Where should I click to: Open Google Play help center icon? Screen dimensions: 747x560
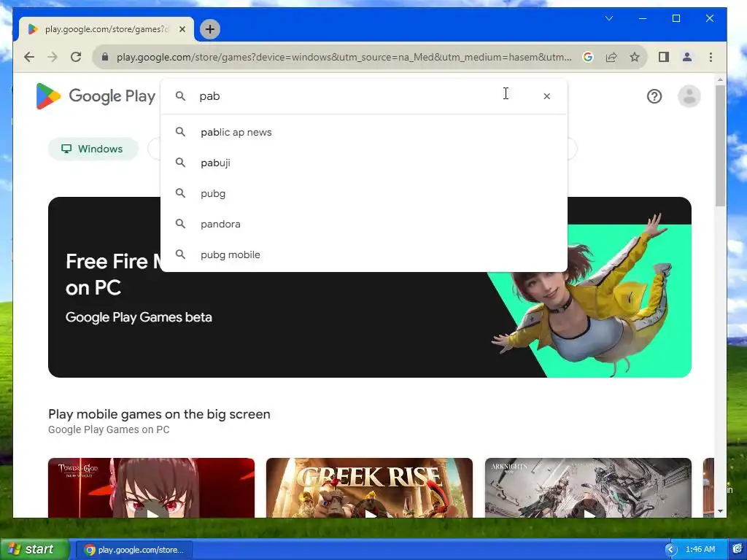pos(654,96)
